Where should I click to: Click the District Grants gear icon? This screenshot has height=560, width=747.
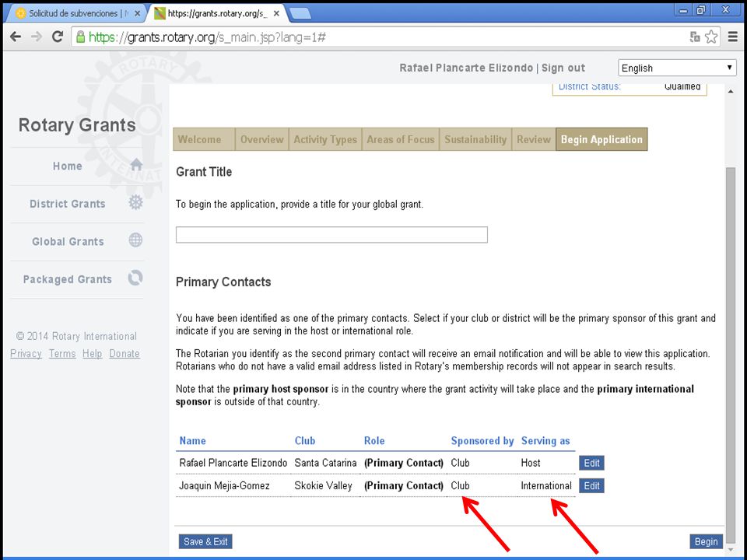click(135, 203)
